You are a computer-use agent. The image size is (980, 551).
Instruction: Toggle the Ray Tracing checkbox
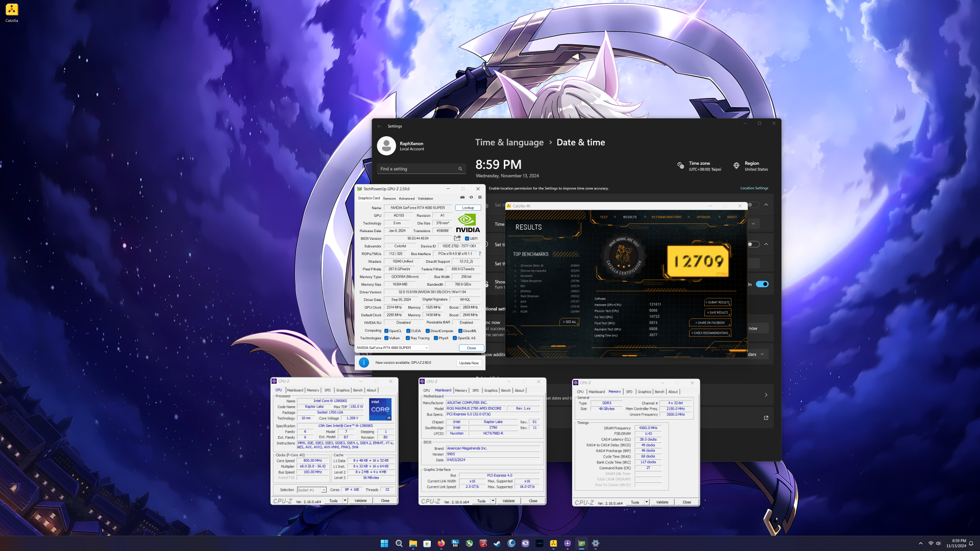[x=408, y=338]
